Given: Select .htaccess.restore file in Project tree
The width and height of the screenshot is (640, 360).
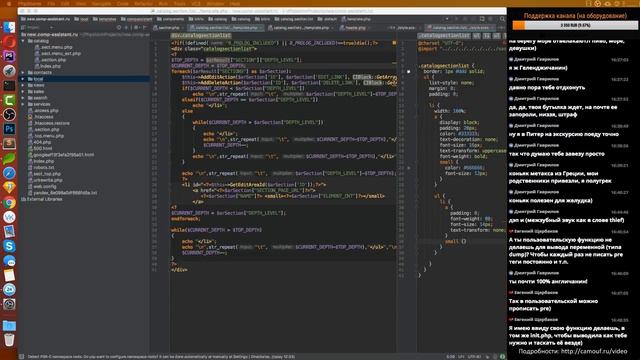Looking at the screenshot, I should pyautogui.click(x=52, y=123).
